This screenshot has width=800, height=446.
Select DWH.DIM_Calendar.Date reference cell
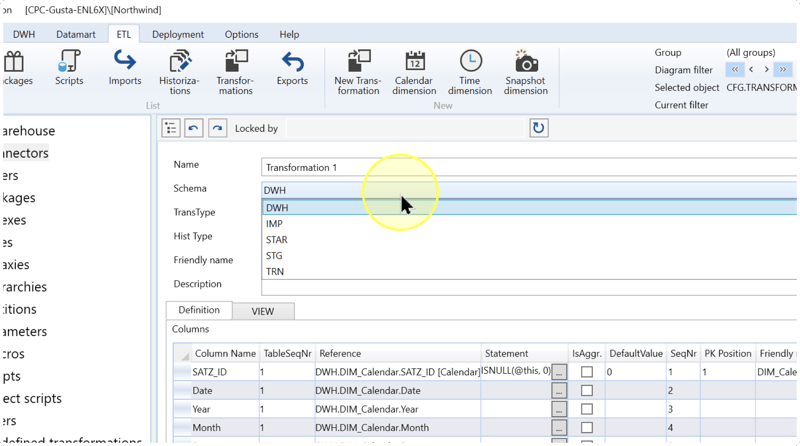[x=398, y=390]
